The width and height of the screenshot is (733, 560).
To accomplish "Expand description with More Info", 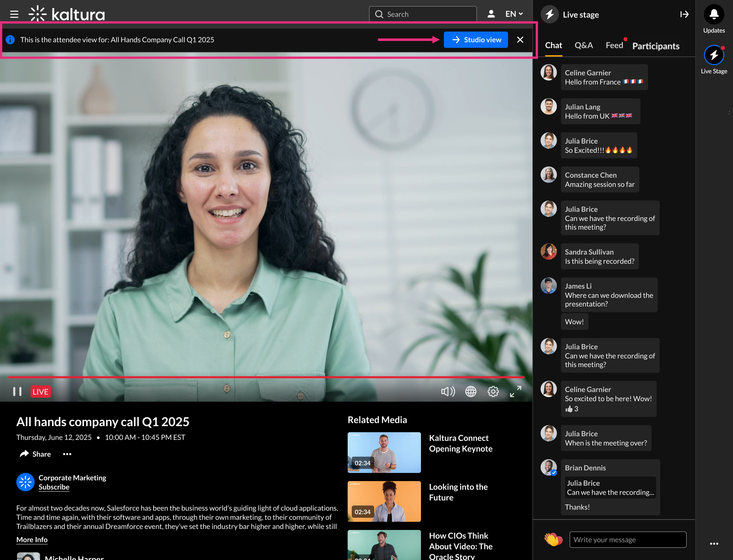I will point(32,539).
